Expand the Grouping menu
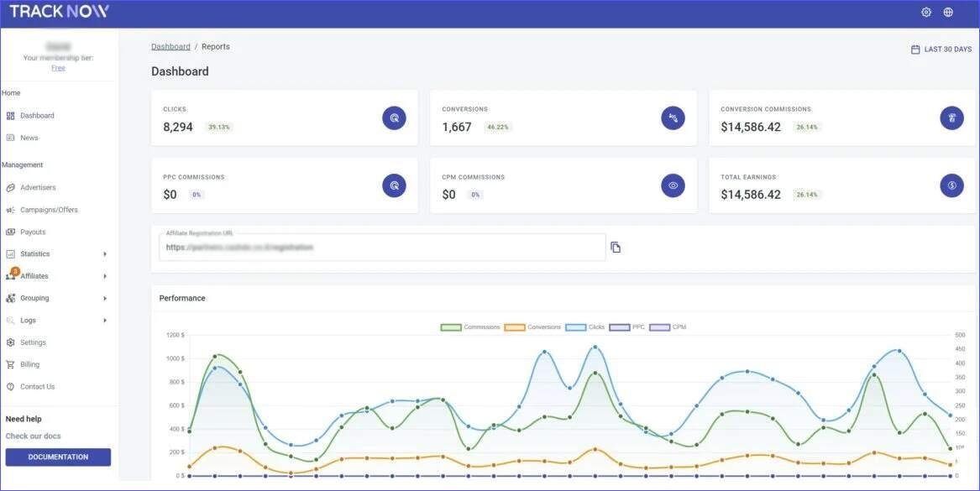980x491 pixels. (x=34, y=297)
